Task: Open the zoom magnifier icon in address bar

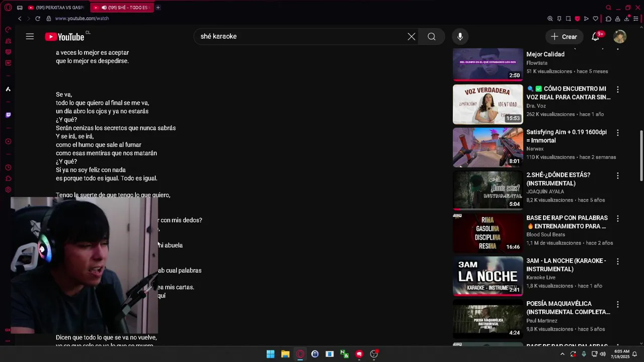Action: click(550, 19)
